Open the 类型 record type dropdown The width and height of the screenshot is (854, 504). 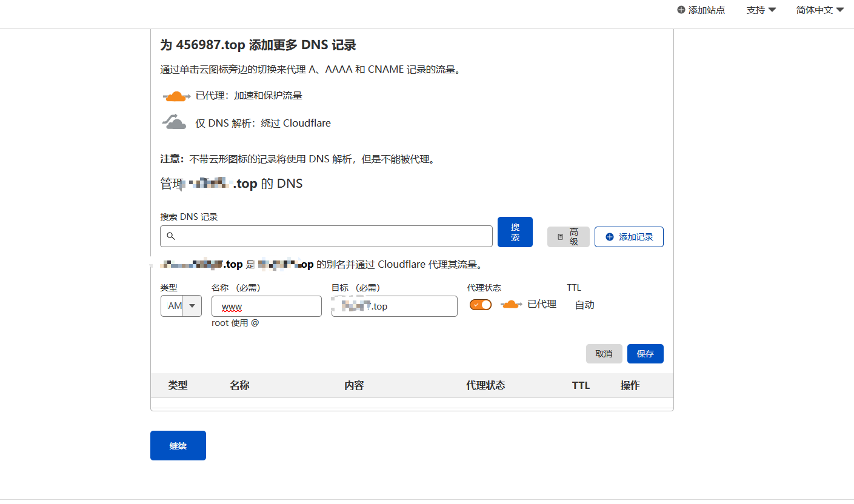click(181, 306)
